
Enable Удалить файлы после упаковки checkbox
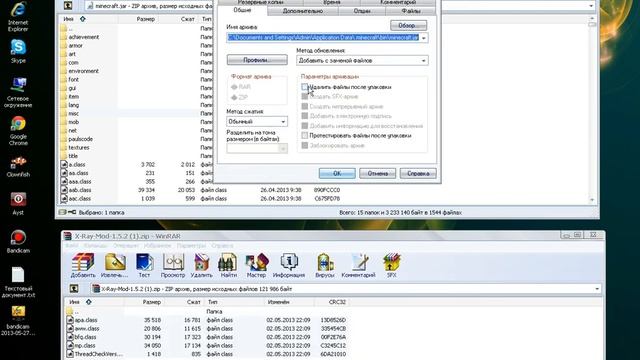pyautogui.click(x=304, y=87)
